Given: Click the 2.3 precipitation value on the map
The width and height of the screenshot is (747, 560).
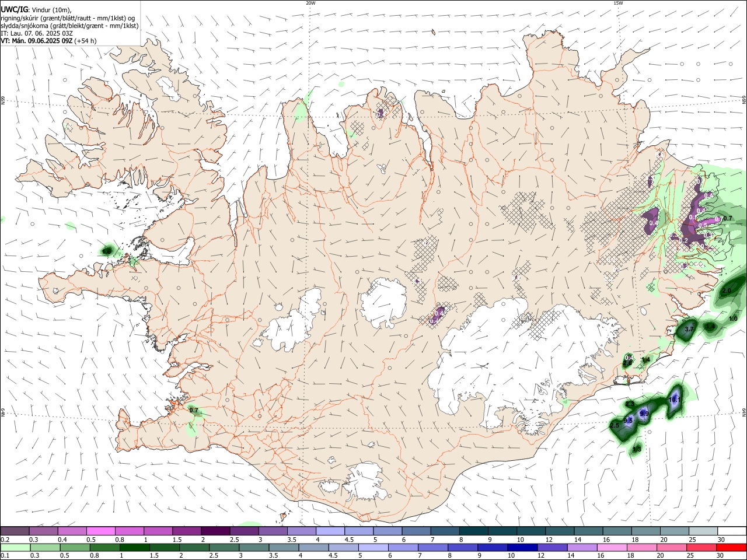Looking at the screenshot, I should (x=630, y=404).
